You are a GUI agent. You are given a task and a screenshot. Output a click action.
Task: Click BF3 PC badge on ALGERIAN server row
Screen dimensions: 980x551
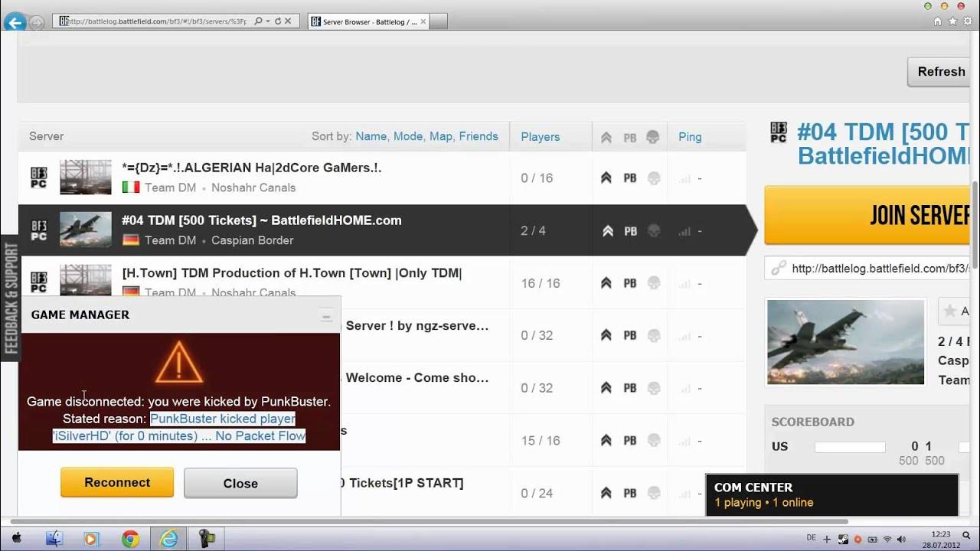[38, 178]
